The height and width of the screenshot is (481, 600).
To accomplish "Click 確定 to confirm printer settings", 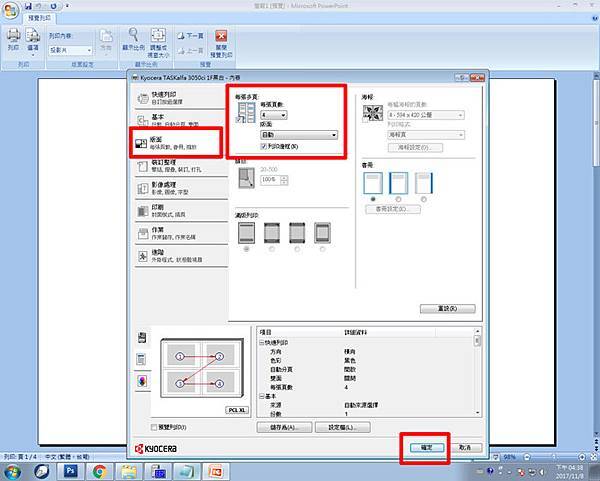I will 427,447.
